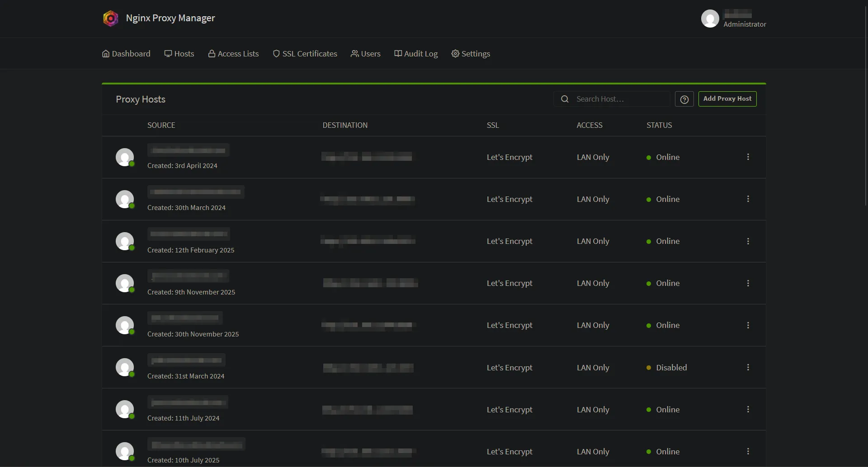Open actions menu for host created 12th February 2025
The image size is (868, 467).
(748, 241)
